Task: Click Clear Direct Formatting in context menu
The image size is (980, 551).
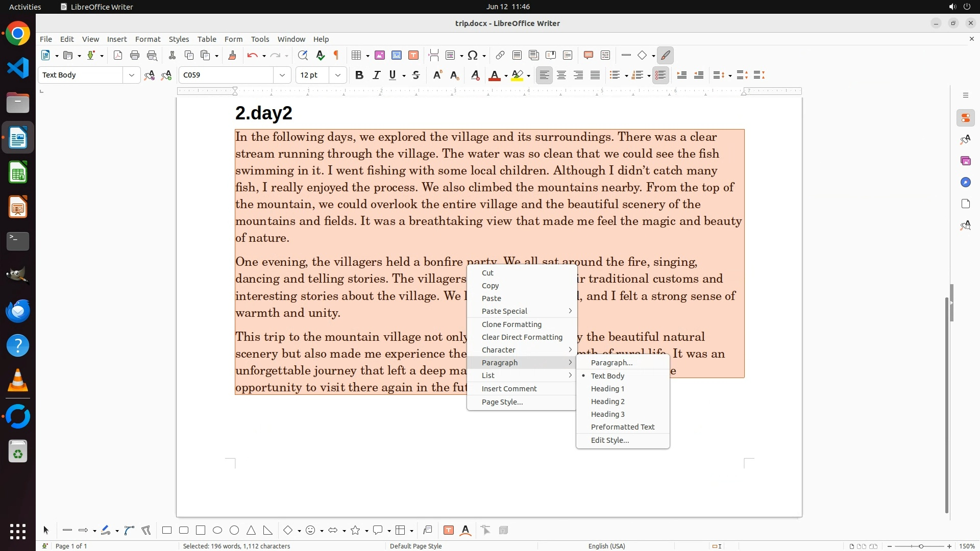Action: 522,337
